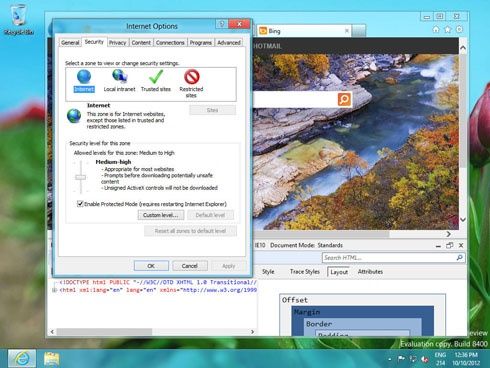The height and width of the screenshot is (368, 490).
Task: Click the Action Center flag tray icon
Action: 401,359
